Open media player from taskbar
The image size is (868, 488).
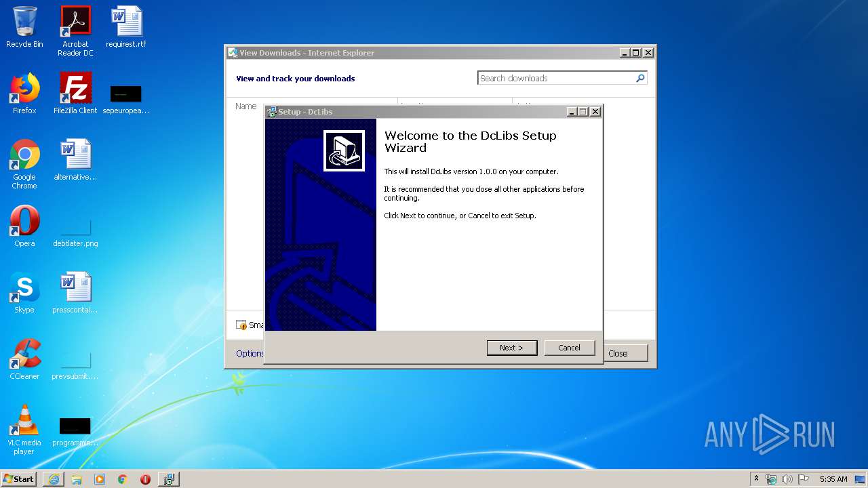(x=100, y=479)
